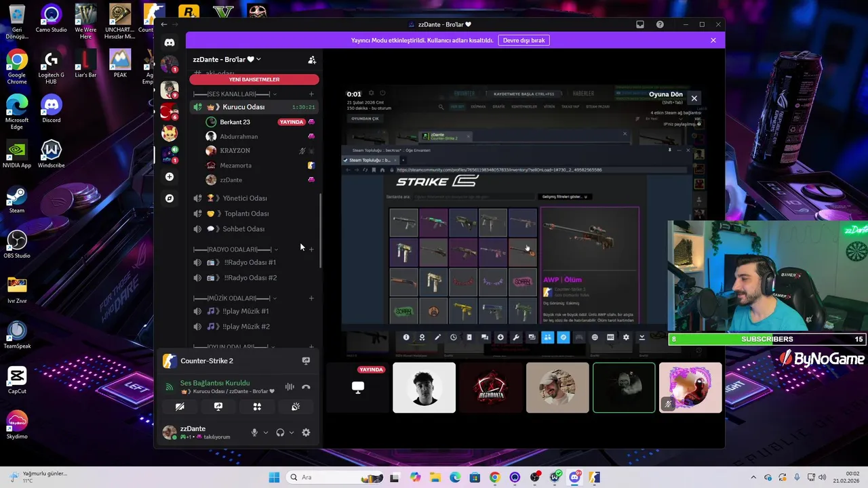The width and height of the screenshot is (868, 488).
Task: Click the YAYINDA stream participant tile
Action: [x=357, y=388]
